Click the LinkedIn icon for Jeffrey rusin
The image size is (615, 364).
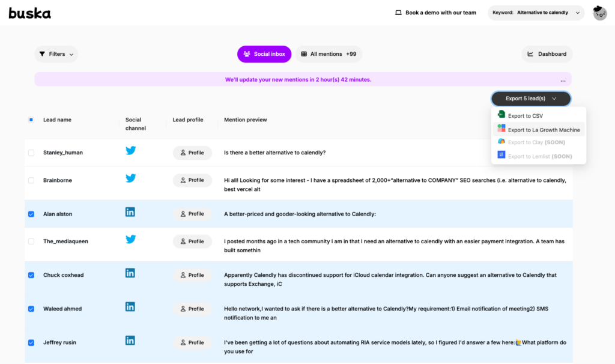(130, 341)
